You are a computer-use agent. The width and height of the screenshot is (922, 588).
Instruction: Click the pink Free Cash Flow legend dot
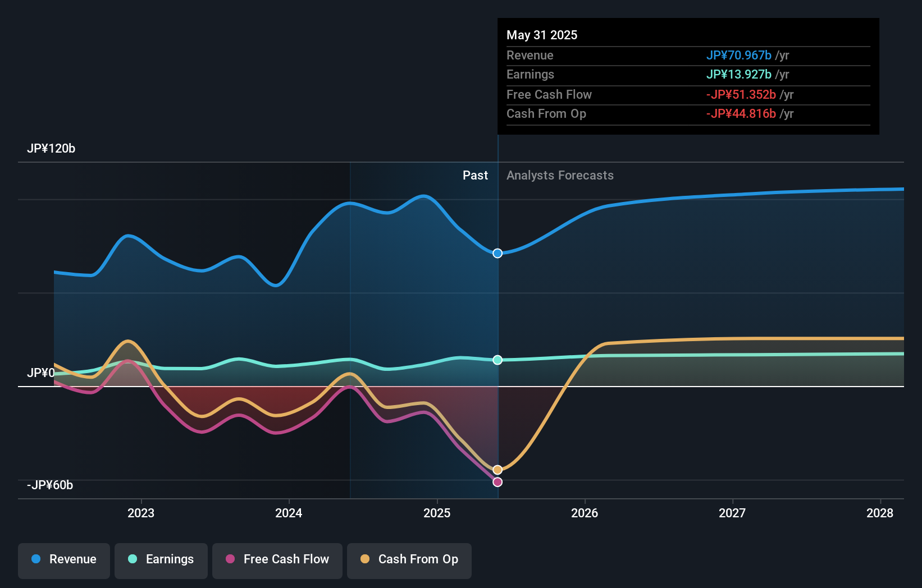(x=230, y=559)
